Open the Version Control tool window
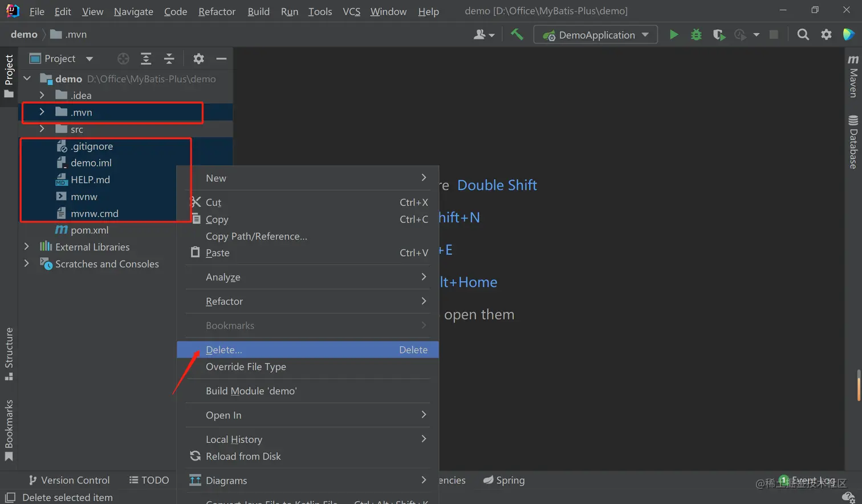The width and height of the screenshot is (862, 504). (69, 480)
